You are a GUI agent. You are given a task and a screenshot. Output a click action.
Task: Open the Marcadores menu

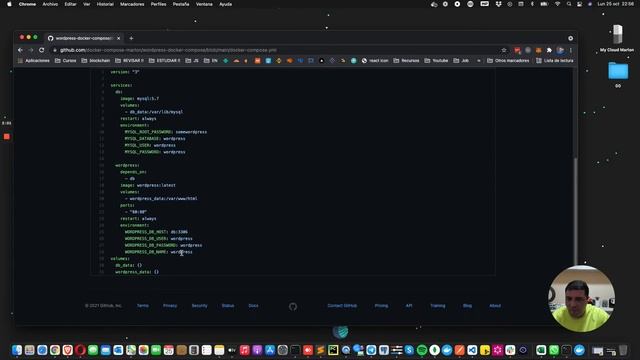click(x=132, y=4)
